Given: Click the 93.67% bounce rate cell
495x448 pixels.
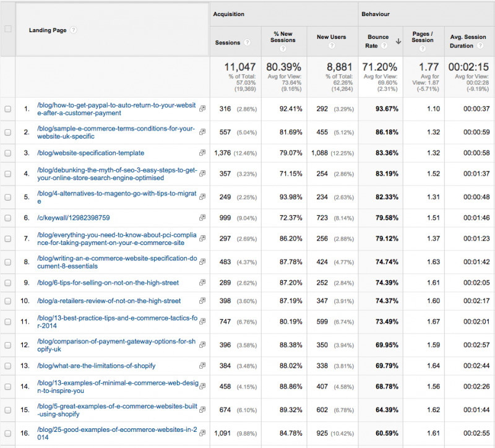Looking at the screenshot, I should (x=387, y=109).
